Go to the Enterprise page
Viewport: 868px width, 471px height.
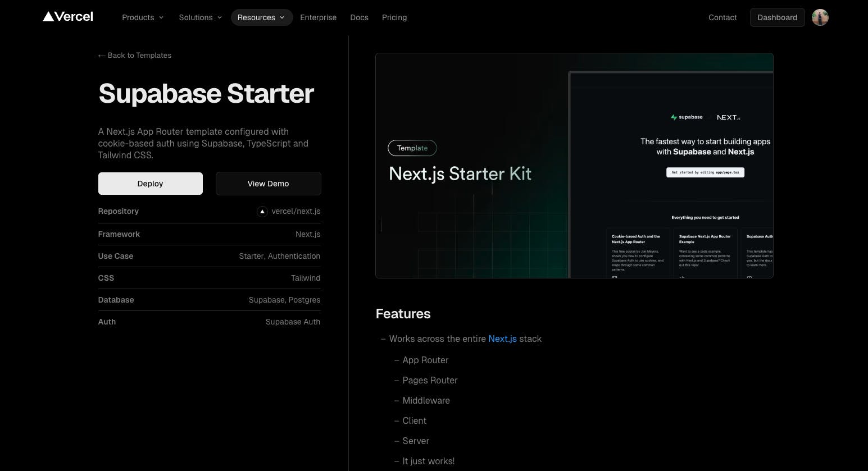click(318, 17)
